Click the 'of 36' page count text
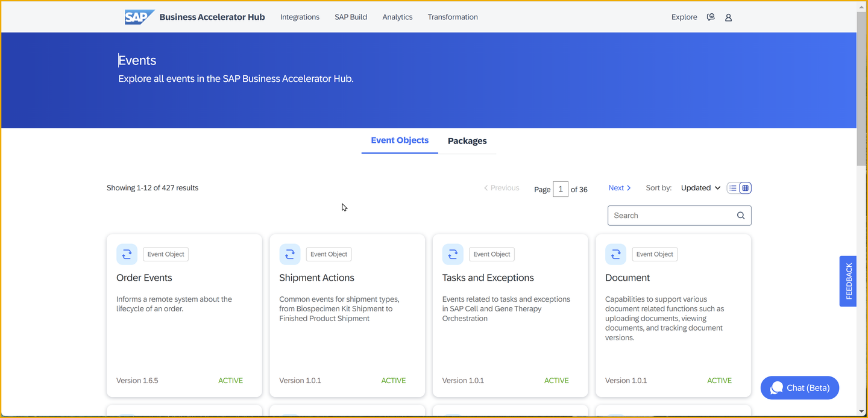The height and width of the screenshot is (418, 868). (579, 189)
